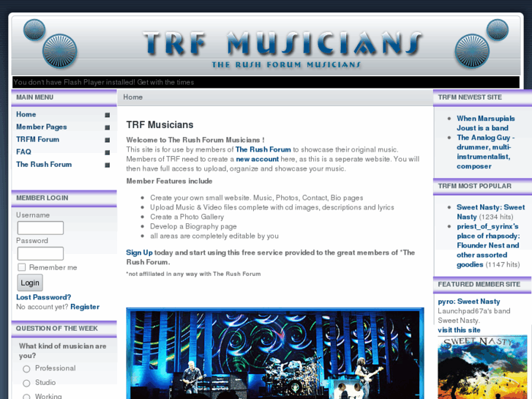Click the MEMBER LOGIN panel heading
The image size is (532, 399).
[42, 198]
